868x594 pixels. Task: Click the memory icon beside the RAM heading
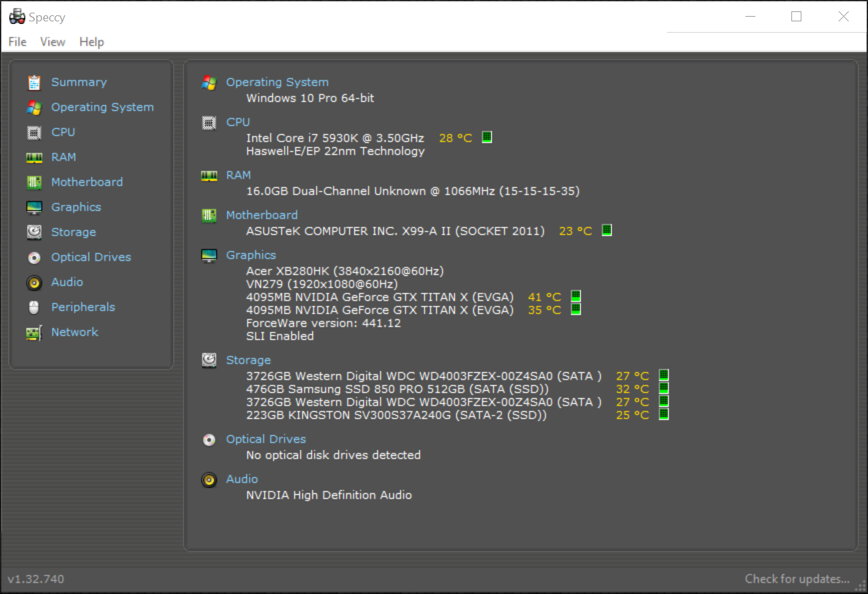209,175
